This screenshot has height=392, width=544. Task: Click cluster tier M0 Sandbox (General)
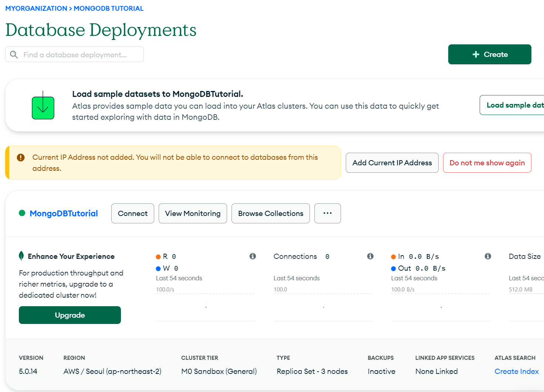(219, 371)
